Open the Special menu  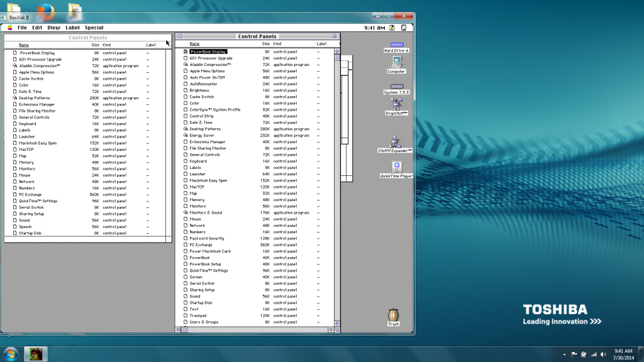point(94,28)
